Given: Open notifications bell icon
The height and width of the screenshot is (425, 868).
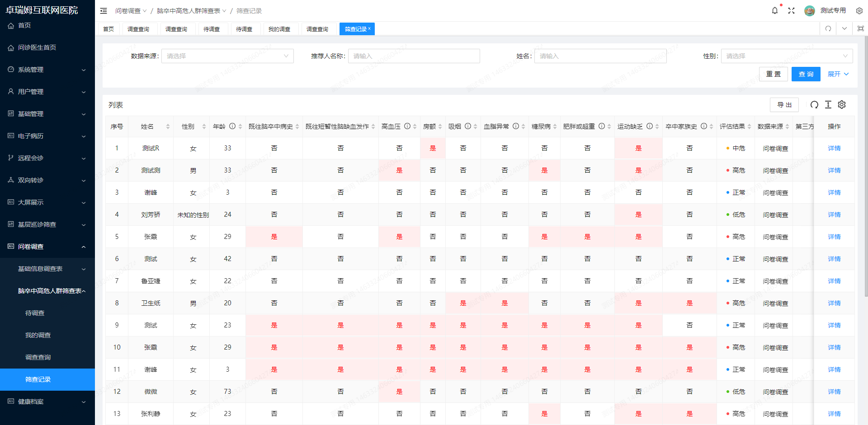Looking at the screenshot, I should (775, 10).
